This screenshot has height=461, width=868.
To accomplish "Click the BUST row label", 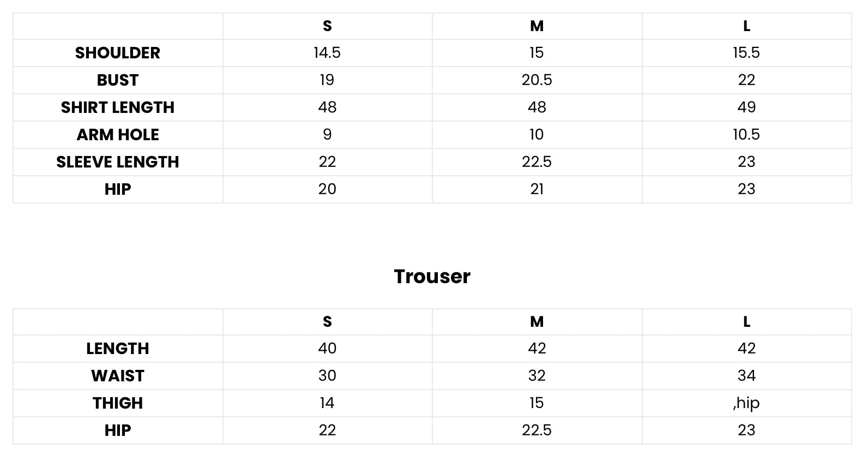I will [118, 80].
